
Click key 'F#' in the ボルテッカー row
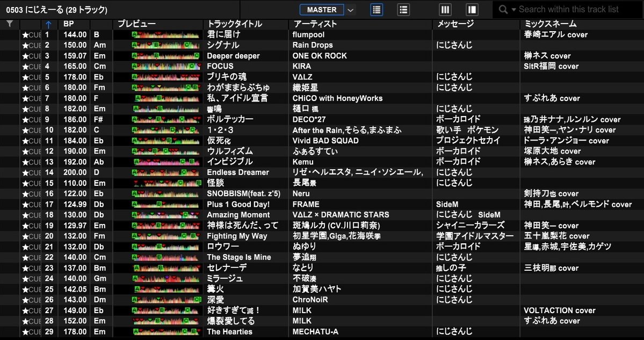98,119
